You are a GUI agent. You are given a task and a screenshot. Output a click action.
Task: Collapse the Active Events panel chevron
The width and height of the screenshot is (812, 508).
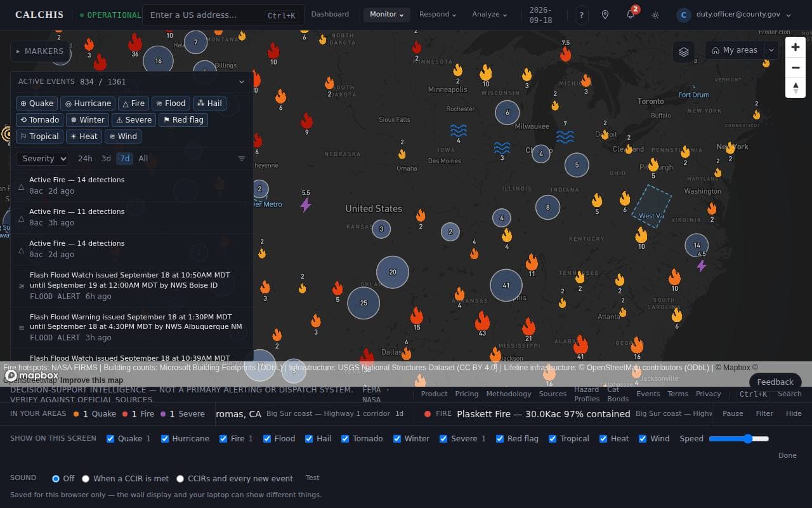point(241,82)
